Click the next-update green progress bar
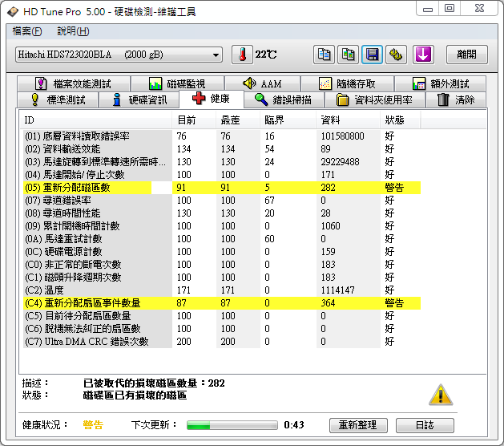Screen dimensions: 504x446 click(232, 425)
